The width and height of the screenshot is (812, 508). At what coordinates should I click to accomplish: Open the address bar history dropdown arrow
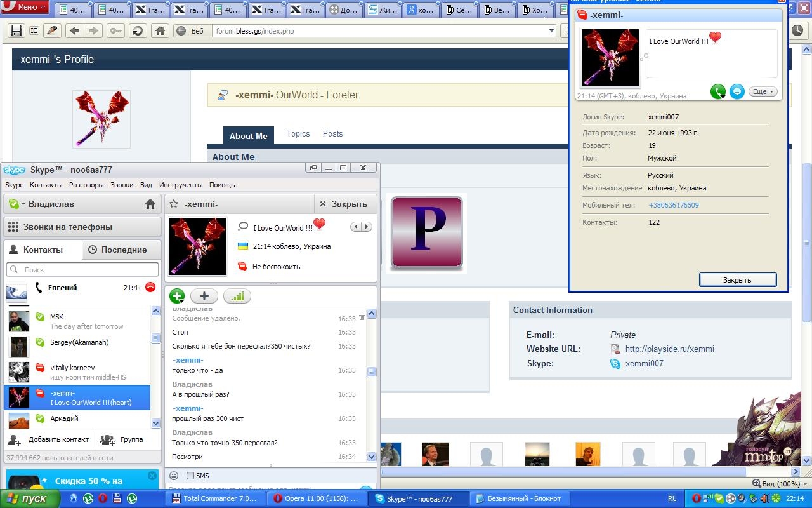[551, 31]
